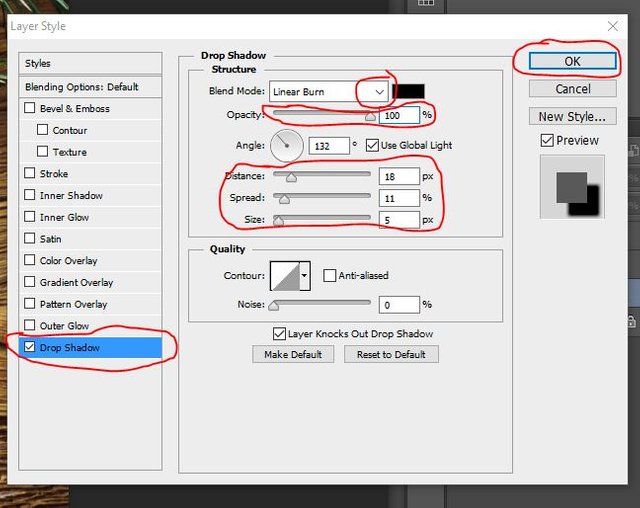The height and width of the screenshot is (508, 640).
Task: Select the Outer Glow entry label
Action: [x=64, y=326]
